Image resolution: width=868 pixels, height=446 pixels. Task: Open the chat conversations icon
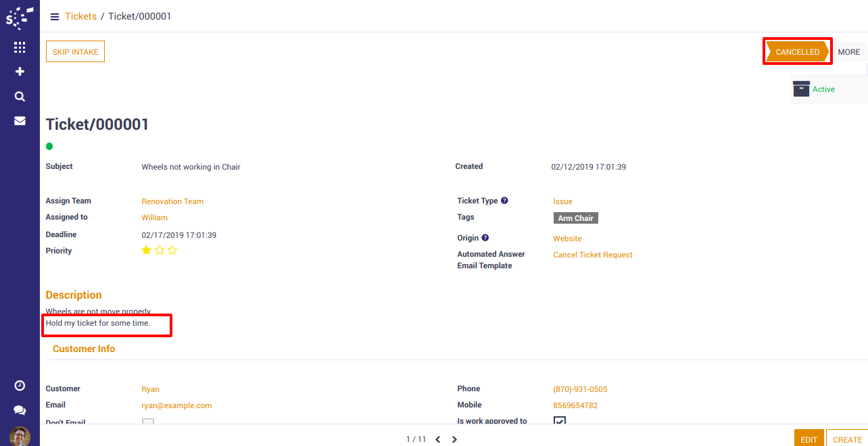tap(20, 410)
